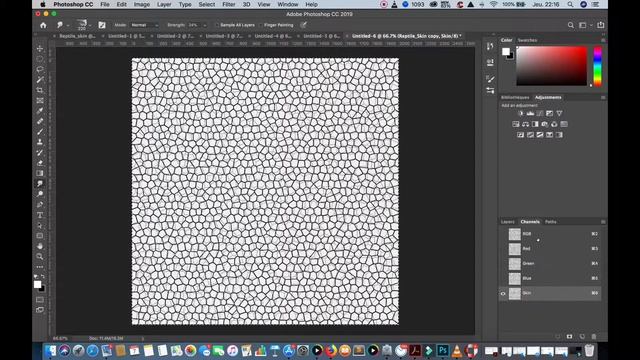The height and width of the screenshot is (360, 640).
Task: Select the Healing Brush tool
Action: click(x=40, y=121)
